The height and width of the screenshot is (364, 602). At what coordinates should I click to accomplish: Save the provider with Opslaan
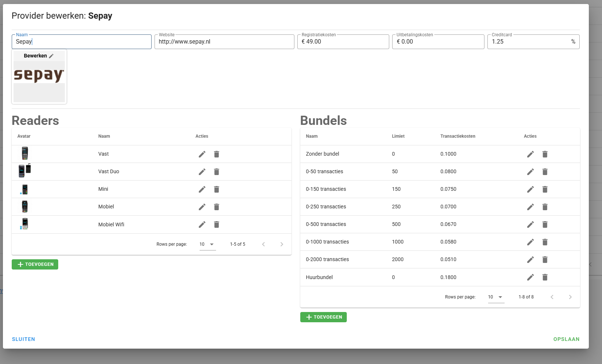pyautogui.click(x=566, y=339)
